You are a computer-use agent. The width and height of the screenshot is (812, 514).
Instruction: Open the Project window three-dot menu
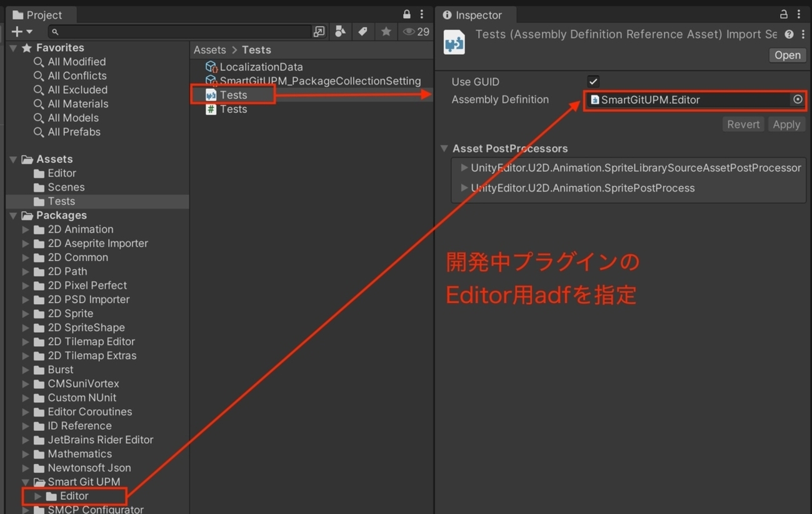[423, 13]
